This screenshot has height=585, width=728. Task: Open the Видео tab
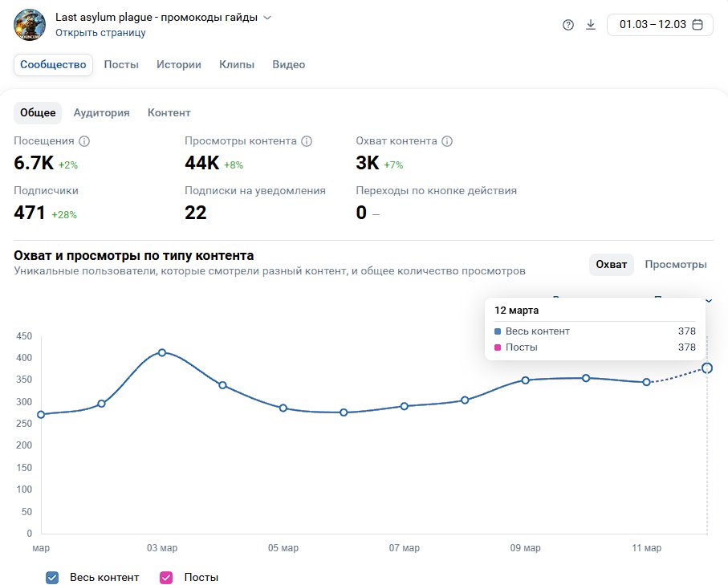pos(288,65)
